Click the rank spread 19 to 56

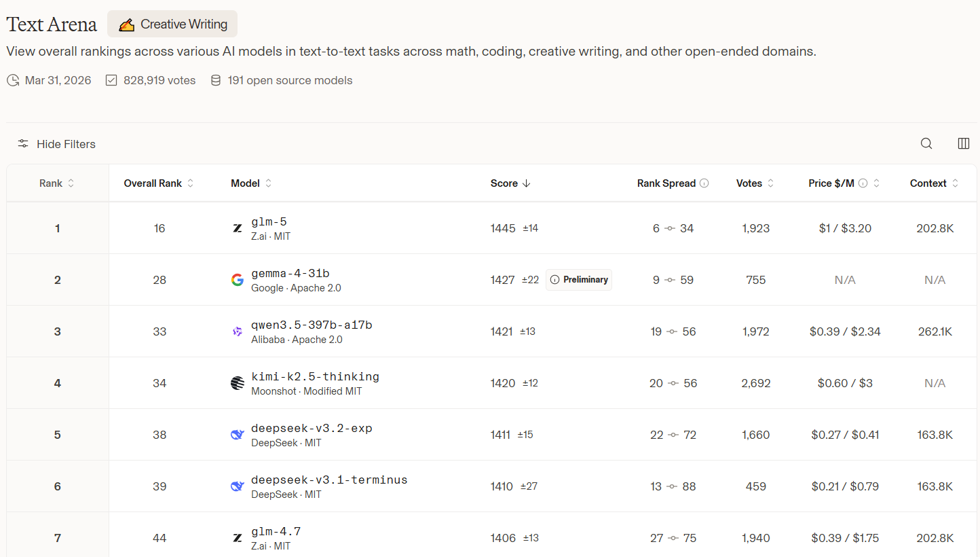[673, 331]
